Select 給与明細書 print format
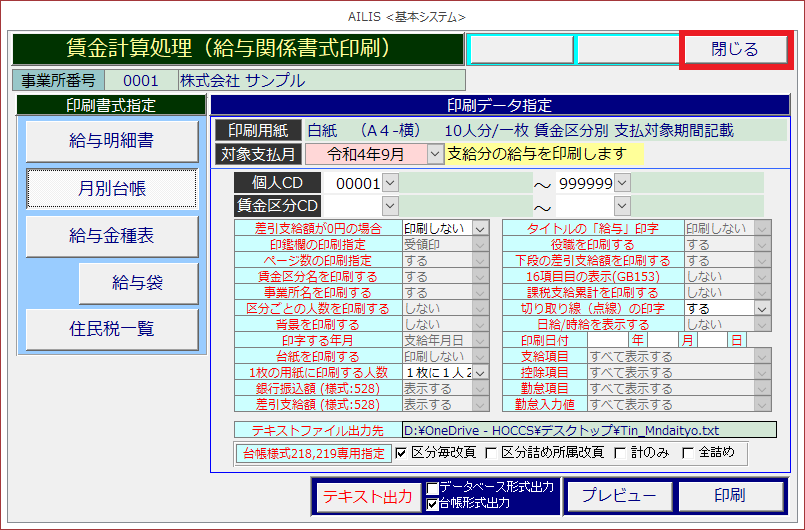Image resolution: width=805 pixels, height=530 pixels. pos(111,141)
